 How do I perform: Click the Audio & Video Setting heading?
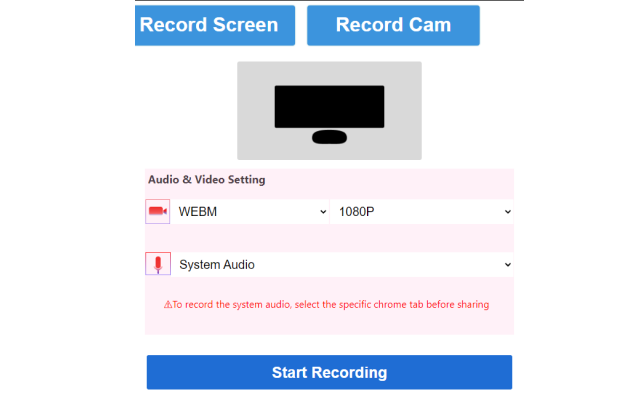[x=207, y=180]
